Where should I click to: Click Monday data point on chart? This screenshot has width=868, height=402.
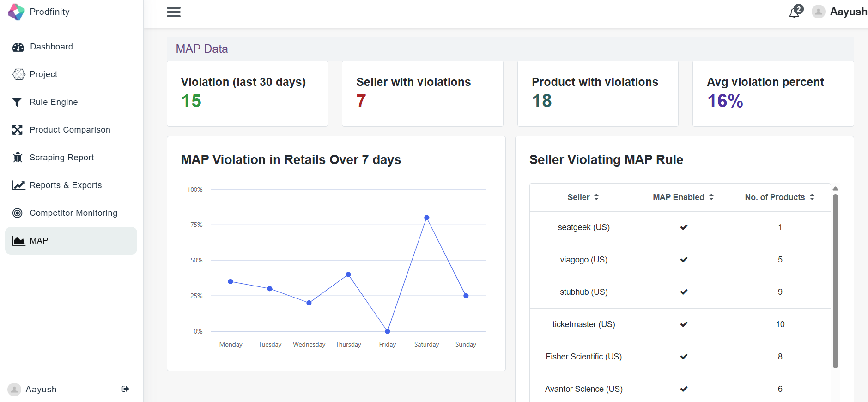[231, 282]
